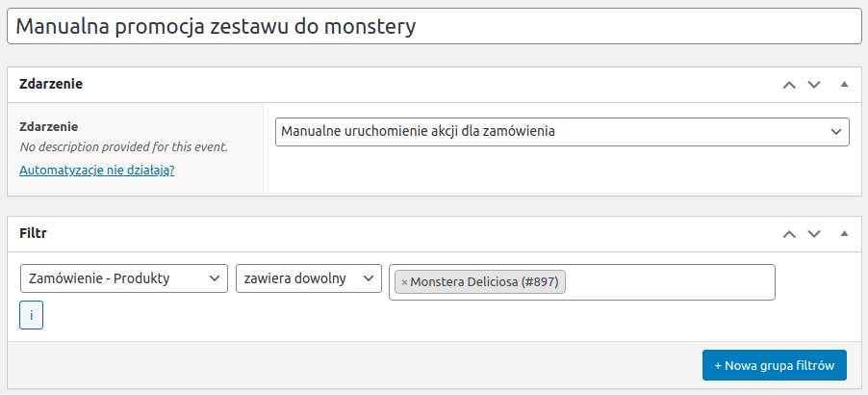Screen dimensions: 868x395
Task: Open the zawiera dowolny condition dropdown
Action: pos(309,278)
